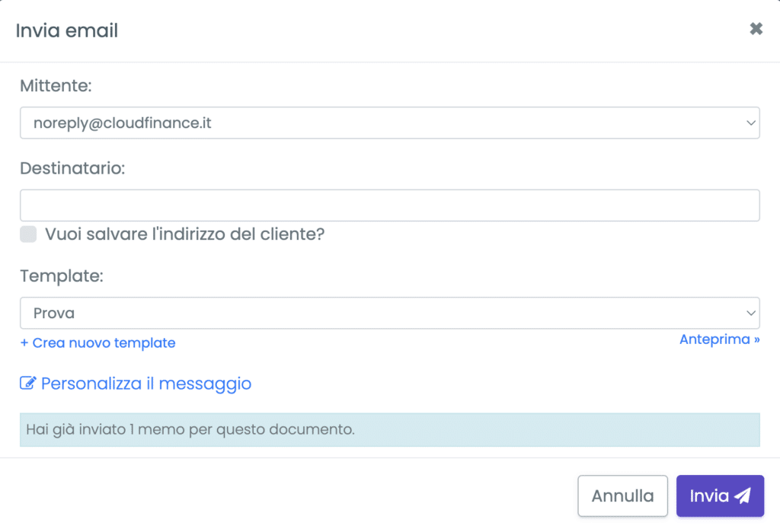Click the pencil edit icon beside Personalizza
This screenshot has height=532, width=780.
(28, 383)
